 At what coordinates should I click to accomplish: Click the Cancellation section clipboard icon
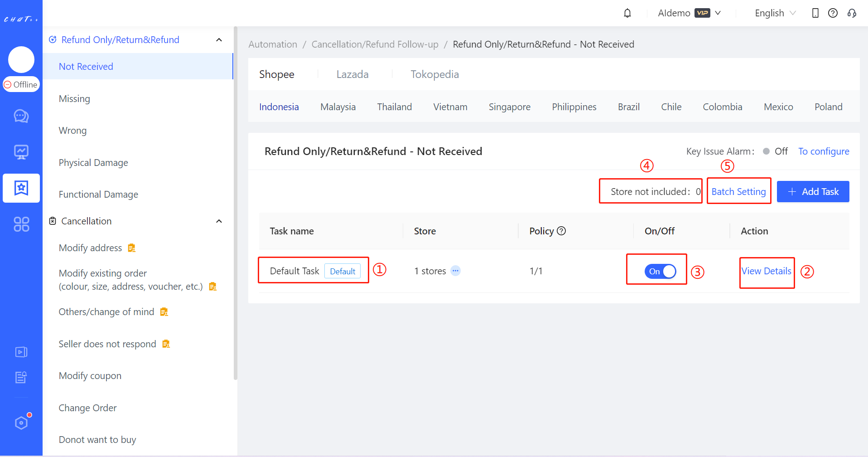53,221
